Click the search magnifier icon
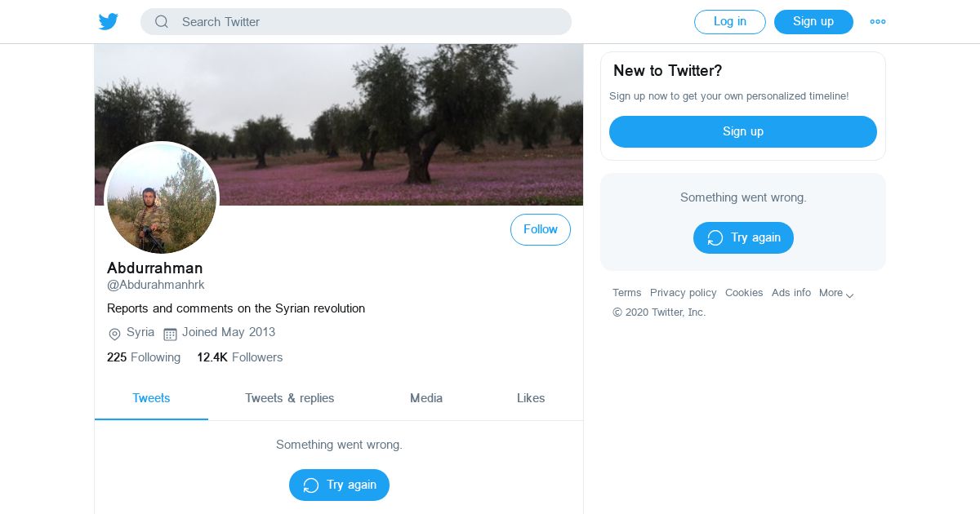 click(x=162, y=22)
